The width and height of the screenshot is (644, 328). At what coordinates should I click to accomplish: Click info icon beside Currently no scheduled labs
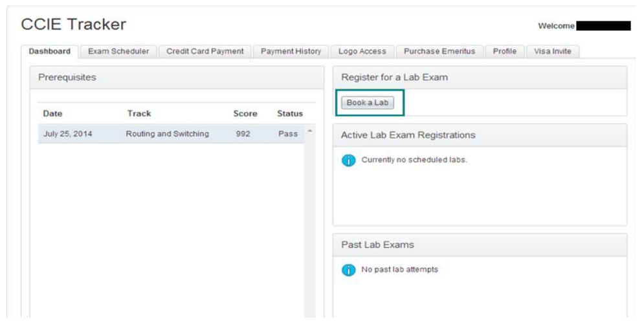point(349,160)
